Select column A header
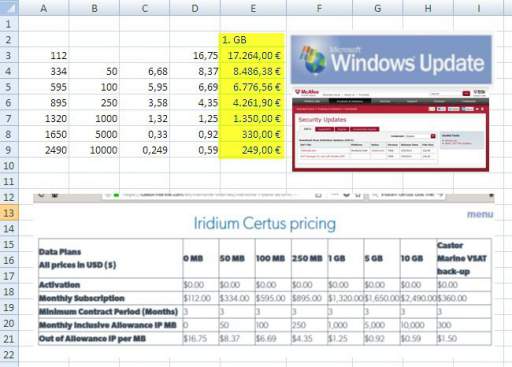 [x=44, y=8]
